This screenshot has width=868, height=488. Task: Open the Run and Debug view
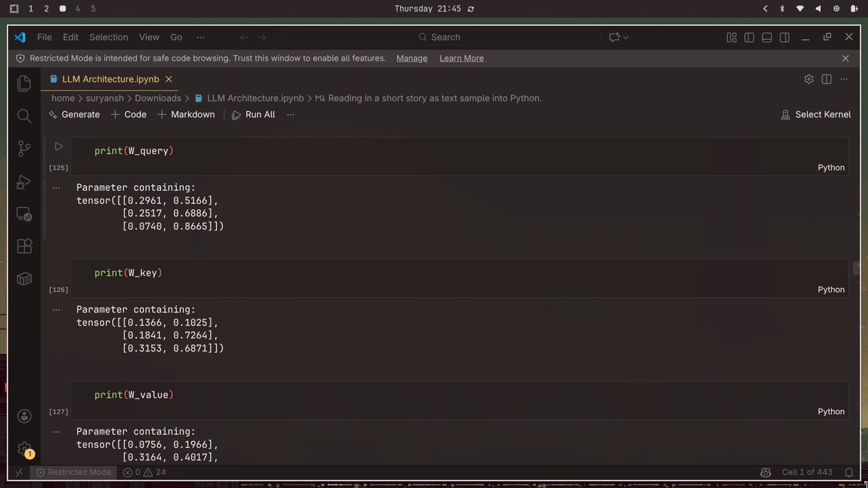click(x=24, y=181)
